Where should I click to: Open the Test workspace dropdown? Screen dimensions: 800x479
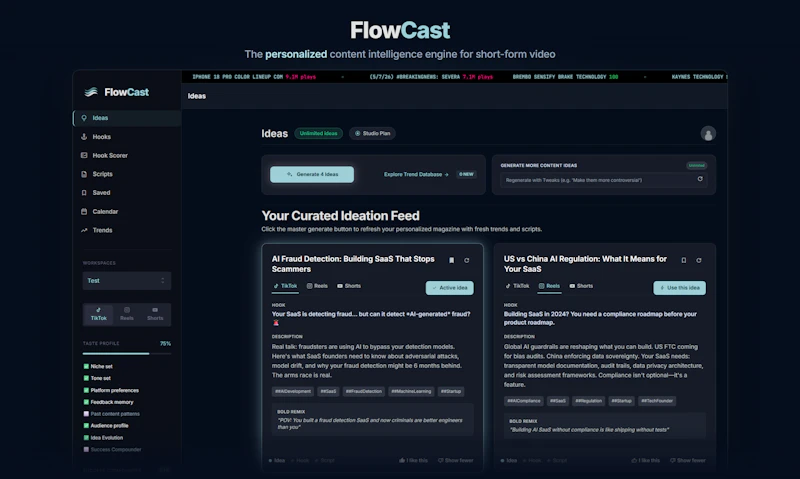(127, 281)
